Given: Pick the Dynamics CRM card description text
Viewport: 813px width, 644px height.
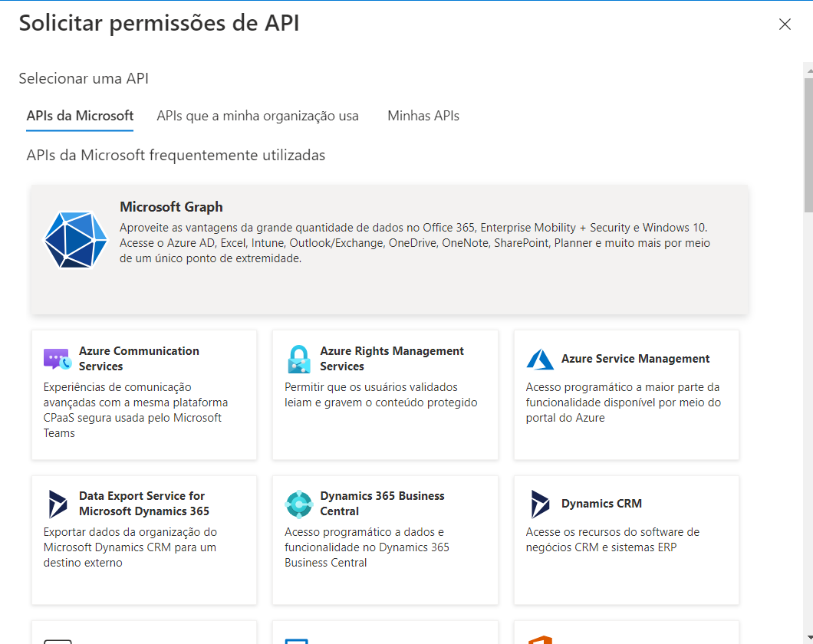Looking at the screenshot, I should (x=612, y=540).
